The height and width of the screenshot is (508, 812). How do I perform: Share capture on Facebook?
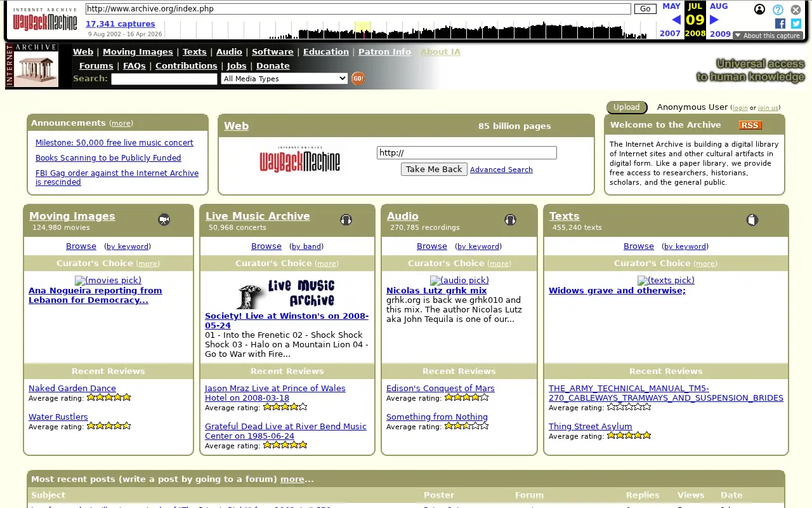pos(780,23)
